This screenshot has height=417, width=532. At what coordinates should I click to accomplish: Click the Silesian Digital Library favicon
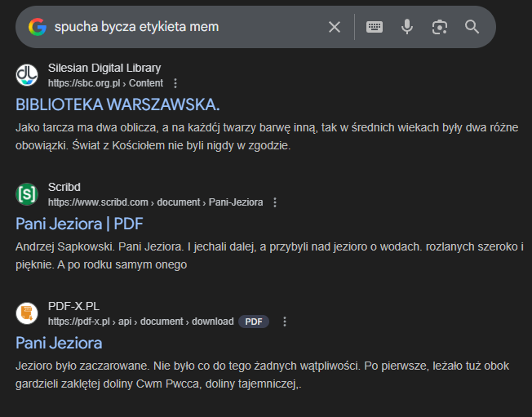pos(27,75)
